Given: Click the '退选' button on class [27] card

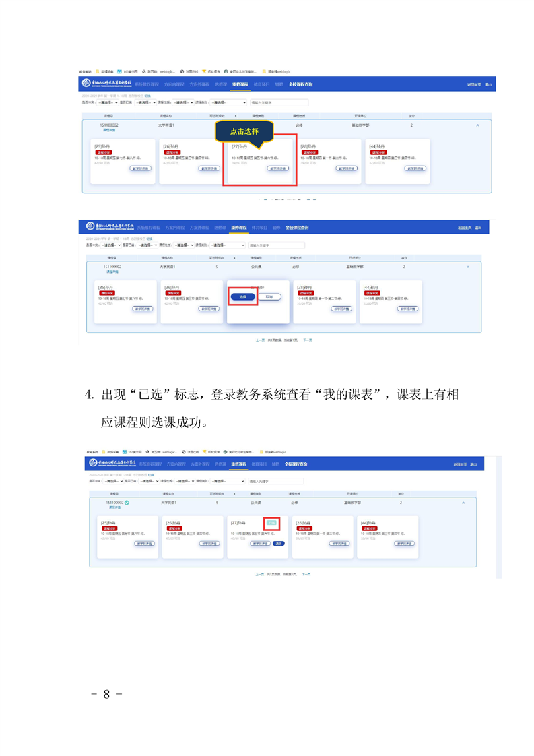Looking at the screenshot, I should (278, 543).
